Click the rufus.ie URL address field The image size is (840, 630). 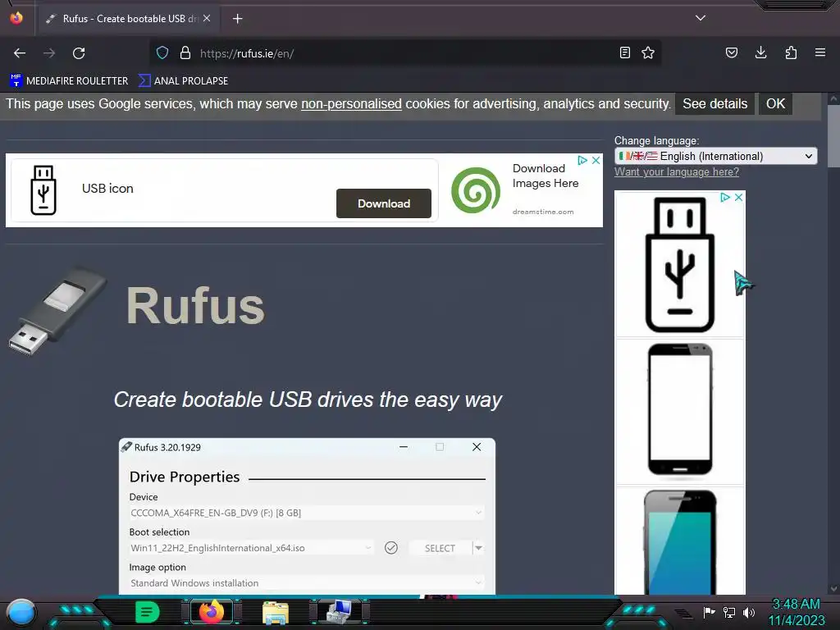tap(404, 53)
